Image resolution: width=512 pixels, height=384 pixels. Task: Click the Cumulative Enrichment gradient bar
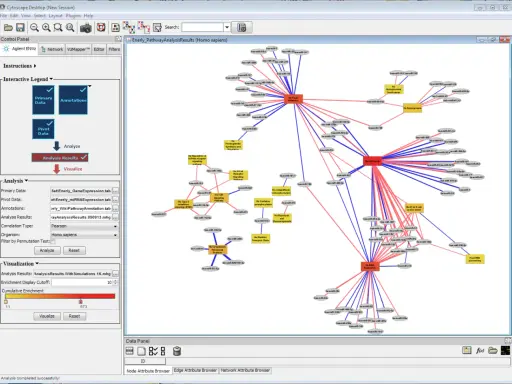(x=60, y=296)
